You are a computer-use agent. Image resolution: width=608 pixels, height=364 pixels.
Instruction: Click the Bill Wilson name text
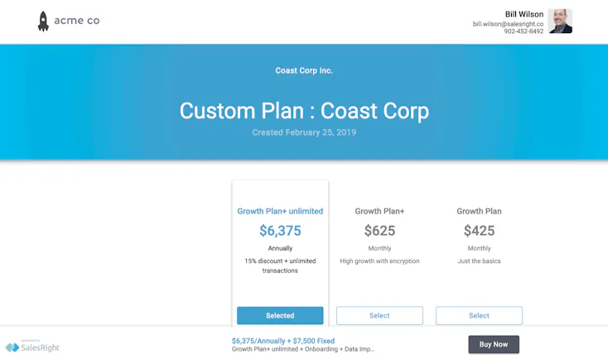point(524,14)
